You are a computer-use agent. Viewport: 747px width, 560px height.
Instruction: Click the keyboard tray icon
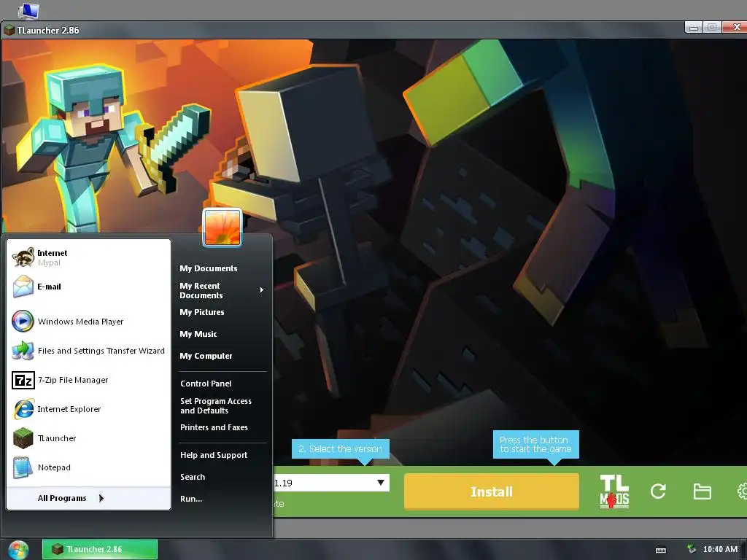tap(661, 550)
